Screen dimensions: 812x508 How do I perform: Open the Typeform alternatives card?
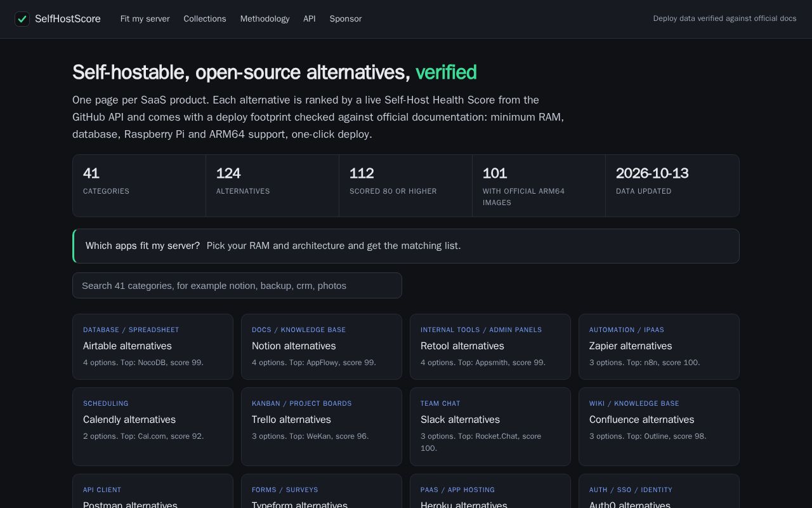pyautogui.click(x=322, y=491)
